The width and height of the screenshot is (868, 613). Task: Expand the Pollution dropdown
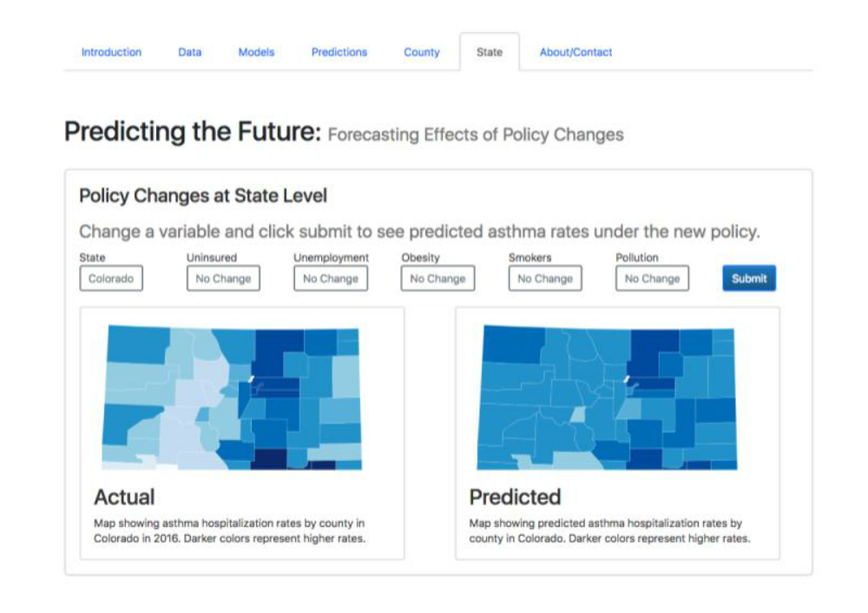coord(652,278)
